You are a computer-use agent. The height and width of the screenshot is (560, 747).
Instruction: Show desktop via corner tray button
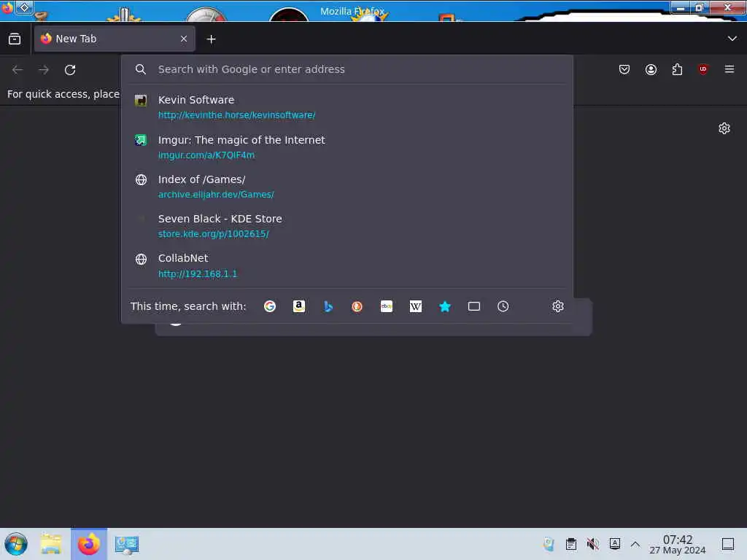tap(728, 544)
